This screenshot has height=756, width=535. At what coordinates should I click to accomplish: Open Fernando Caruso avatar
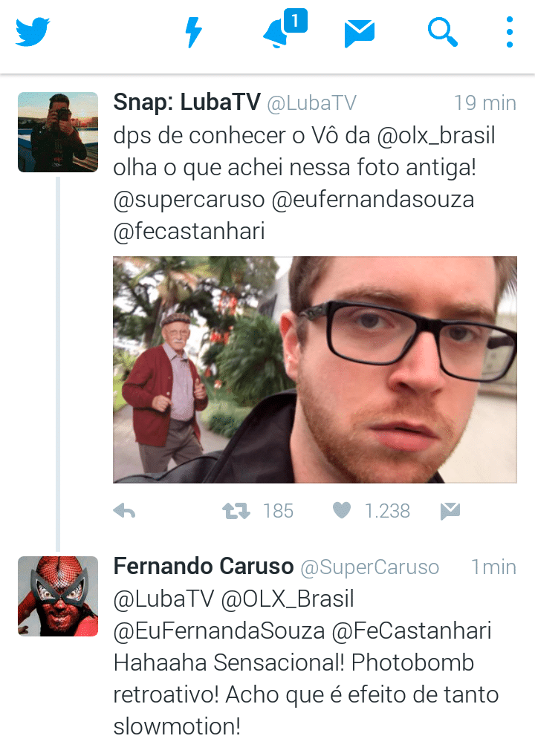(58, 596)
